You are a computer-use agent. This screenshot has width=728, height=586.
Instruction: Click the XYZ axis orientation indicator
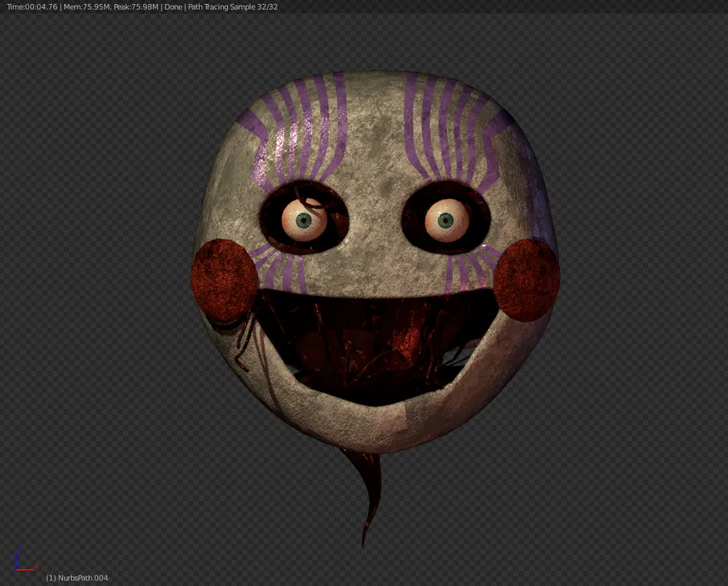tap(26, 559)
